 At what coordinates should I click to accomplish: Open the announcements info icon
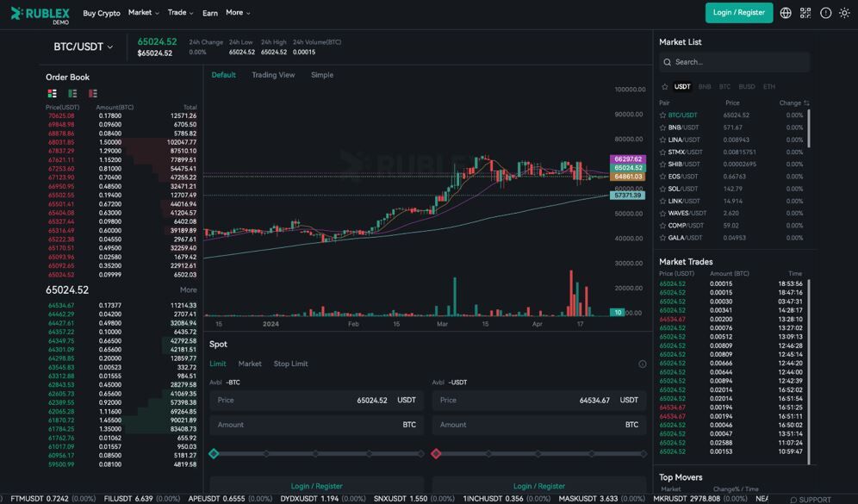pyautogui.click(x=825, y=12)
